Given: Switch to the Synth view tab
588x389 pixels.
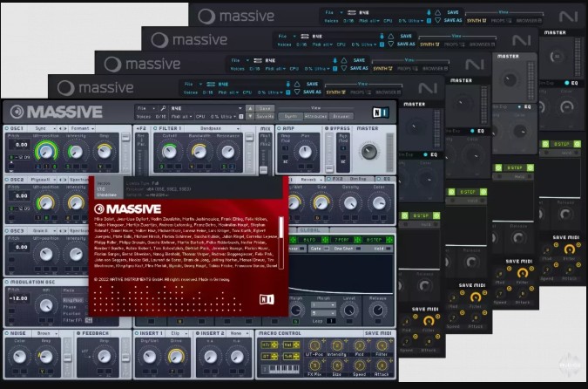Looking at the screenshot, I should click(x=291, y=116).
